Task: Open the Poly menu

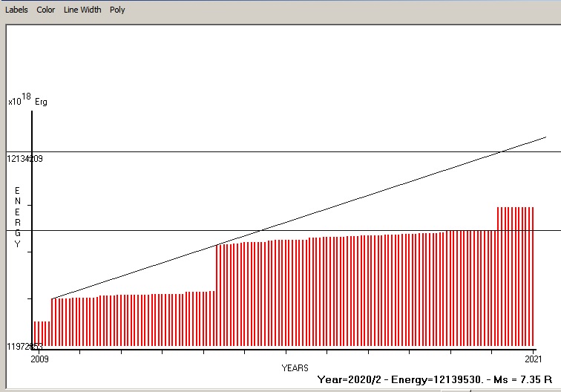Action: pos(117,10)
